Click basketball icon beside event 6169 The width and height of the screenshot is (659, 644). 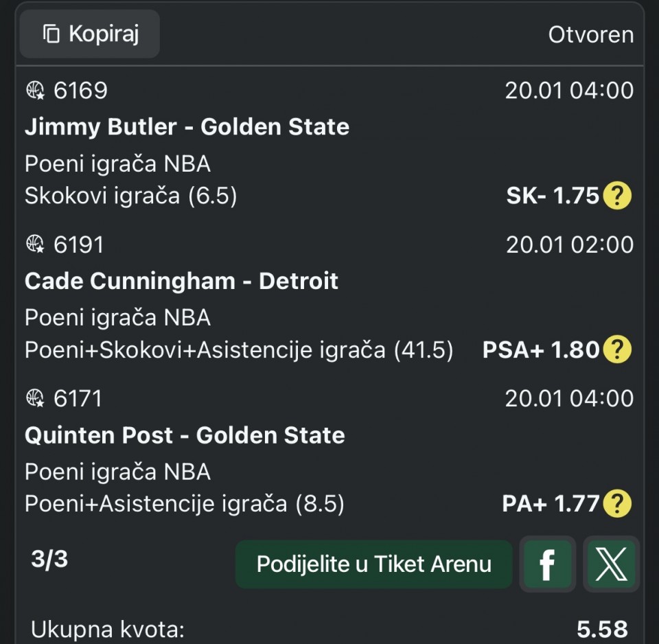coord(35,91)
